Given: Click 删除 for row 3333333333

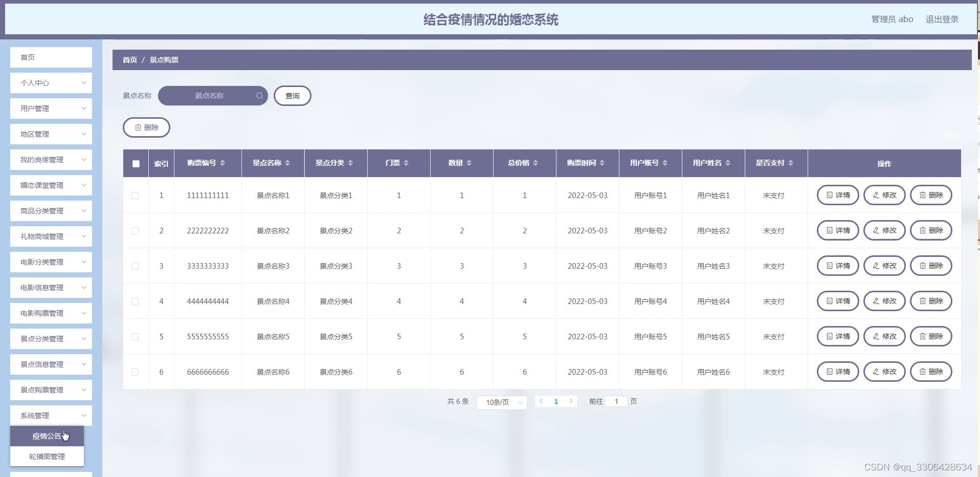Looking at the screenshot, I should [931, 266].
